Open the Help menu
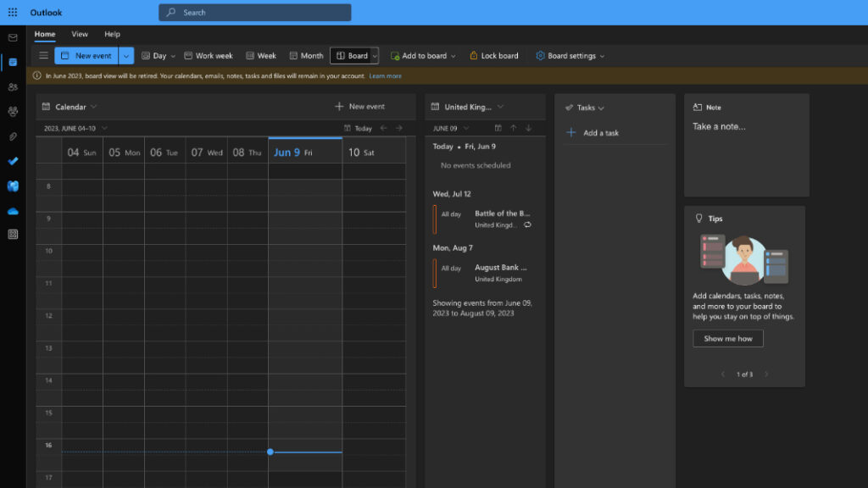868x488 pixels. pos(111,34)
